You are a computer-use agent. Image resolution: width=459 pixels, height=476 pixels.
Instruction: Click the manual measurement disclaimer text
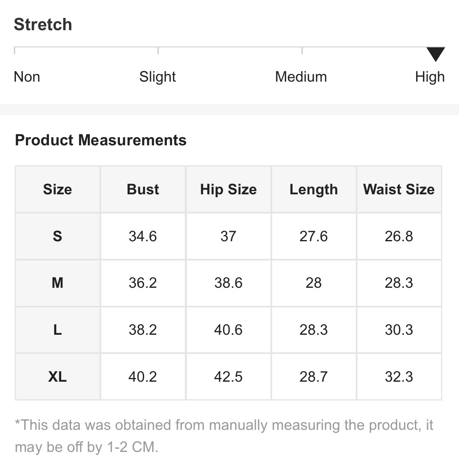pyautogui.click(x=224, y=436)
